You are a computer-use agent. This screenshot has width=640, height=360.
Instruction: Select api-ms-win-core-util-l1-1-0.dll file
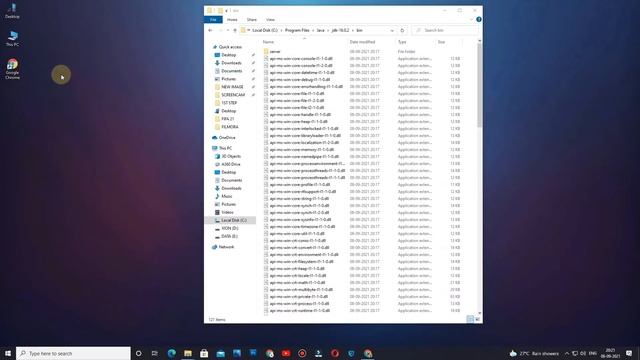click(x=297, y=233)
